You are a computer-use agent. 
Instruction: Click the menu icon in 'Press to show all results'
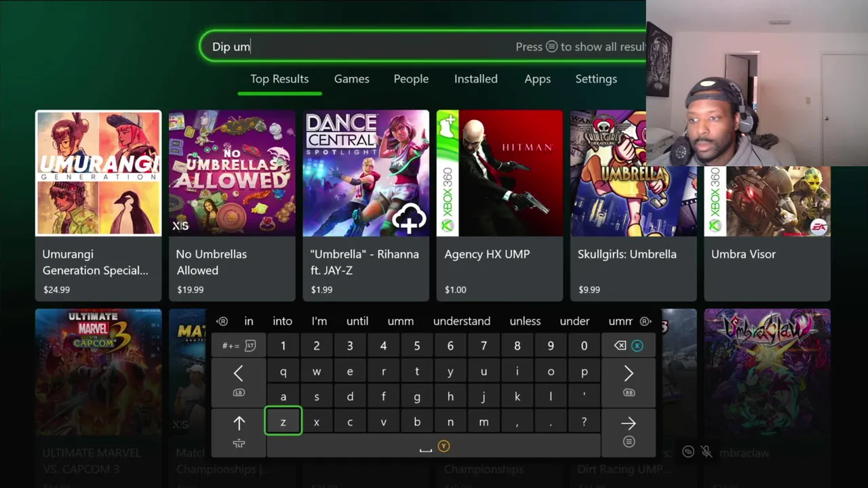pos(551,47)
